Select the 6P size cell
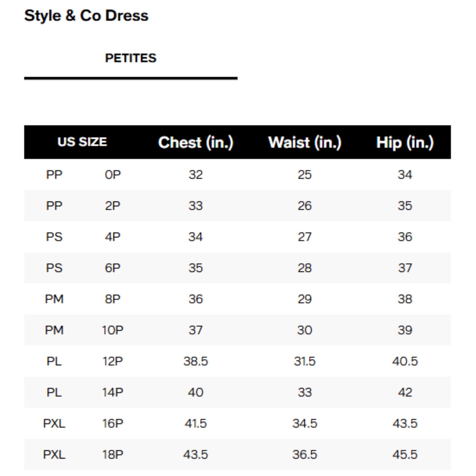The height and width of the screenshot is (476, 476). point(113,268)
